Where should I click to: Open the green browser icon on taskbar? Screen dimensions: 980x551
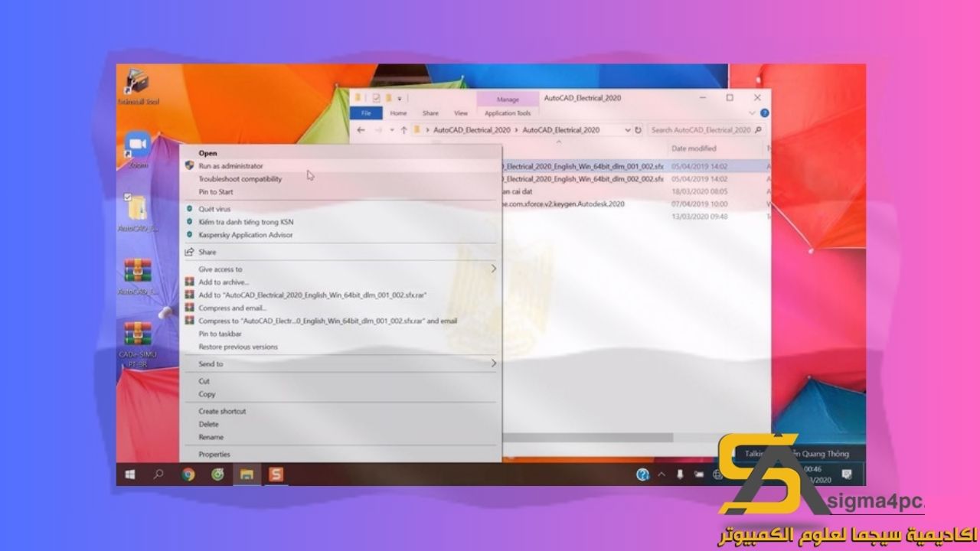(x=217, y=474)
